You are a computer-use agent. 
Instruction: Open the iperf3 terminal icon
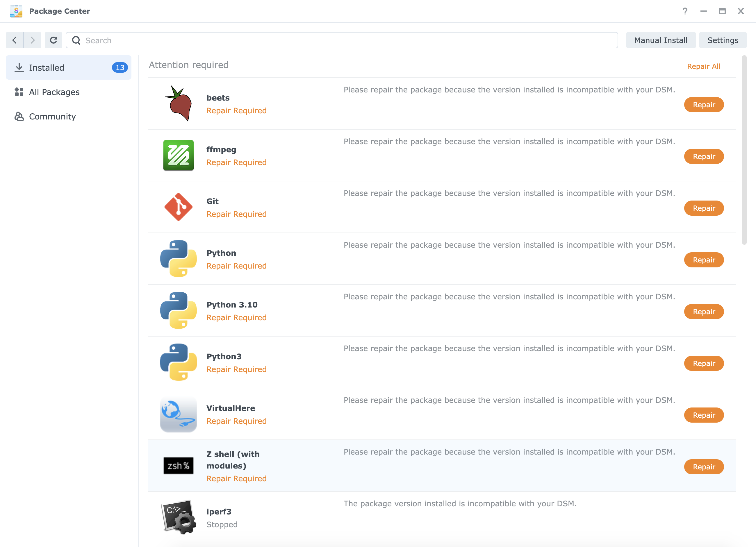[178, 517]
